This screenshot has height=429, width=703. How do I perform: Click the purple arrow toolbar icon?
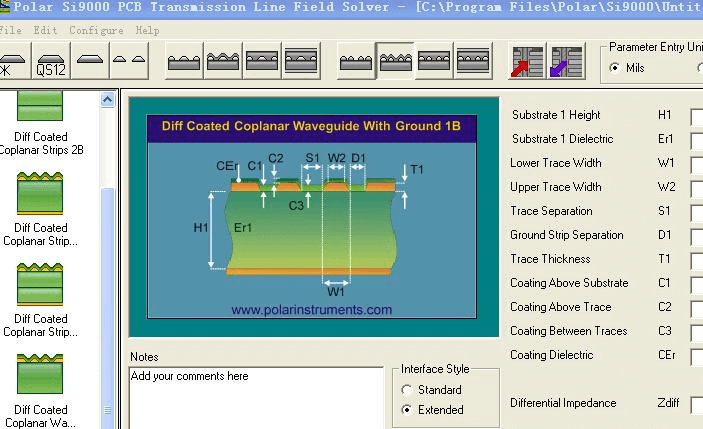tap(566, 62)
